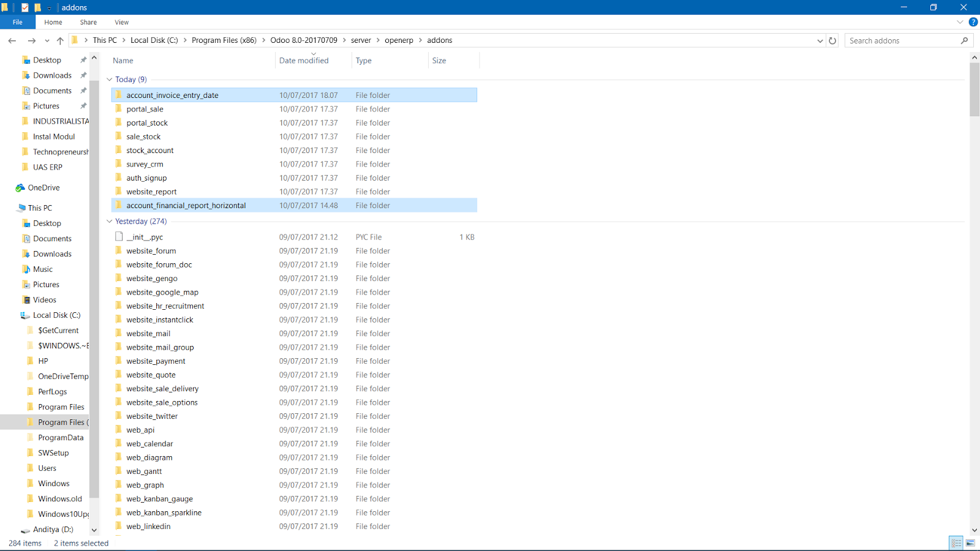The width and height of the screenshot is (980, 551).
Task: Switch to Details view layout icon
Action: (957, 543)
